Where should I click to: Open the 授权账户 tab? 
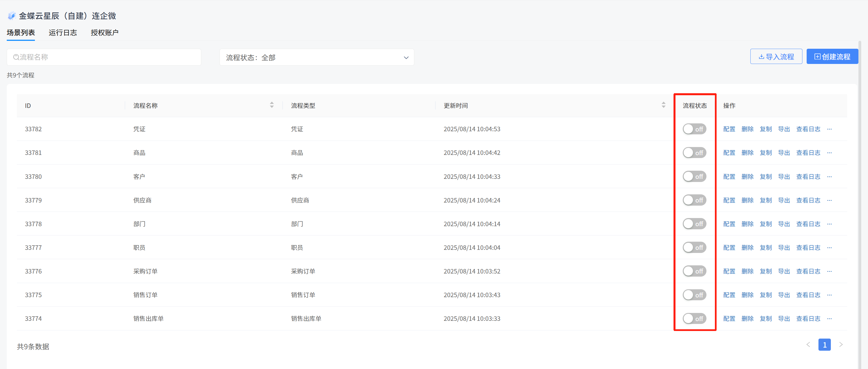pos(104,33)
